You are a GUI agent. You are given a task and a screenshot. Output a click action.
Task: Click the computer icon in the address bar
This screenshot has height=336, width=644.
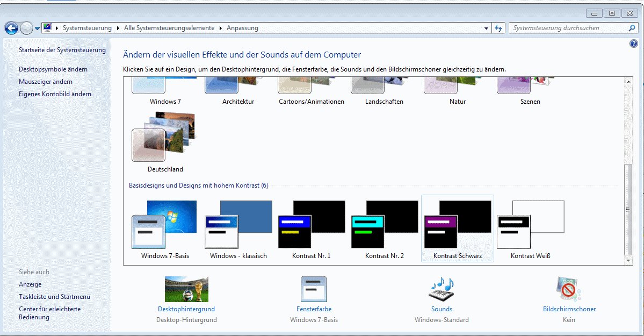click(x=48, y=27)
